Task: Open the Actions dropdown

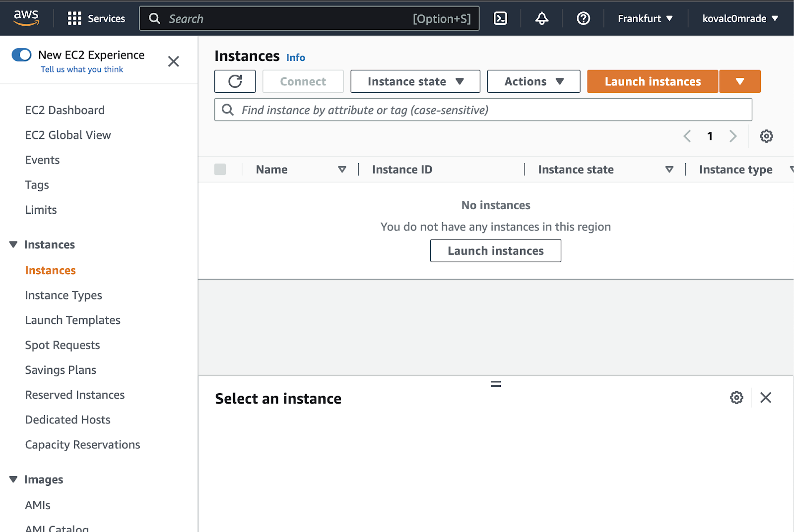Action: click(533, 81)
